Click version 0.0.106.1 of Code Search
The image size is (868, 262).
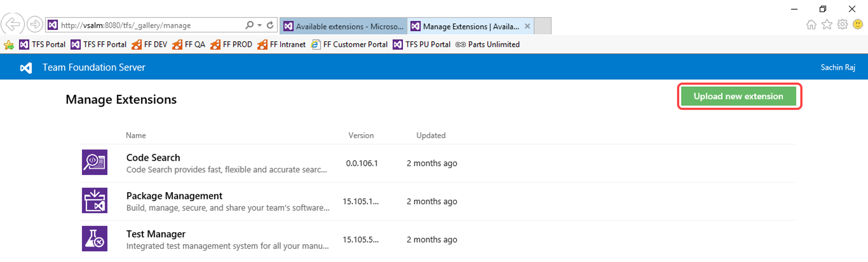click(x=362, y=163)
